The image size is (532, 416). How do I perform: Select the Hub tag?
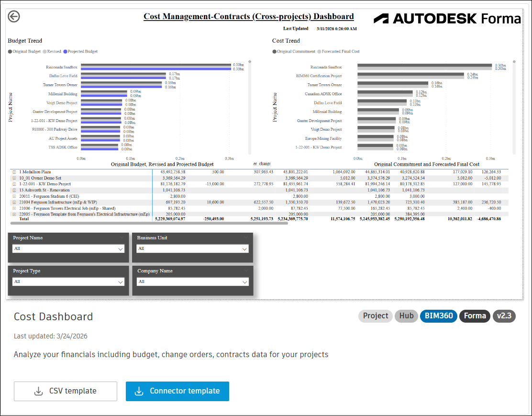[x=406, y=316]
